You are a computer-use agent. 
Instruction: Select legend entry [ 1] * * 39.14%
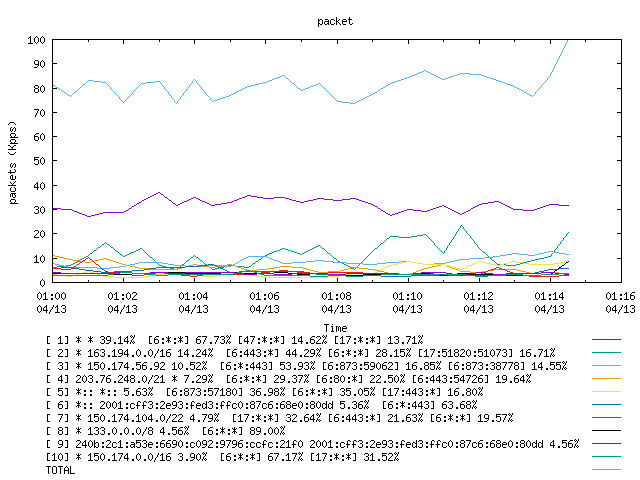coord(235,340)
